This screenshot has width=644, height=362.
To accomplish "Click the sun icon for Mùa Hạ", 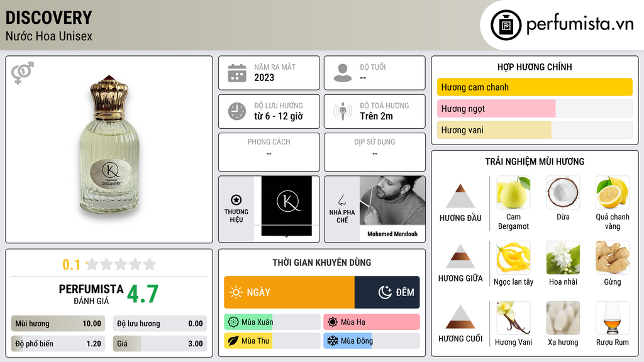I will click(333, 322).
